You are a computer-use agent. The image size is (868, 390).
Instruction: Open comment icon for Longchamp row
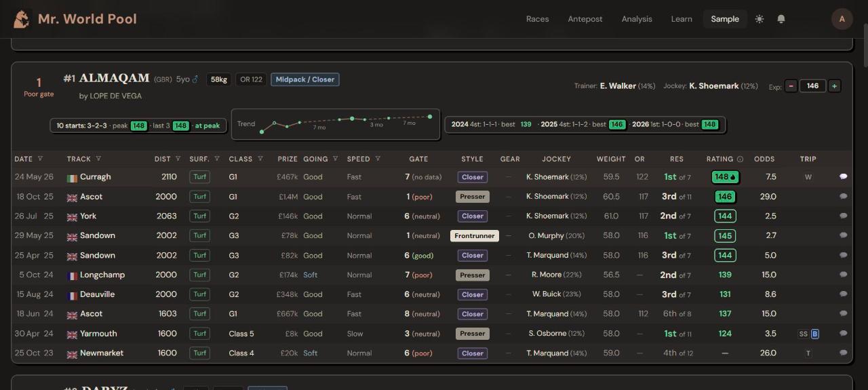(x=844, y=275)
